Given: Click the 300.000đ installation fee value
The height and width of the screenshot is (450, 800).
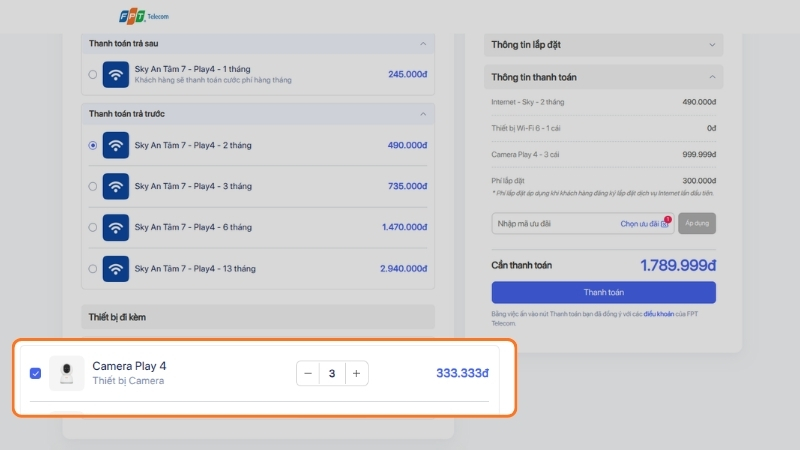Looking at the screenshot, I should click(699, 181).
